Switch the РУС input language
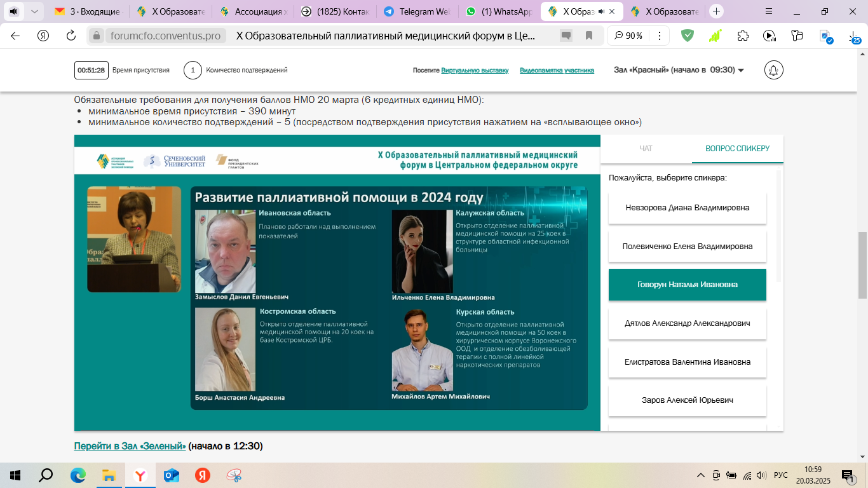The image size is (868, 488). (x=781, y=475)
